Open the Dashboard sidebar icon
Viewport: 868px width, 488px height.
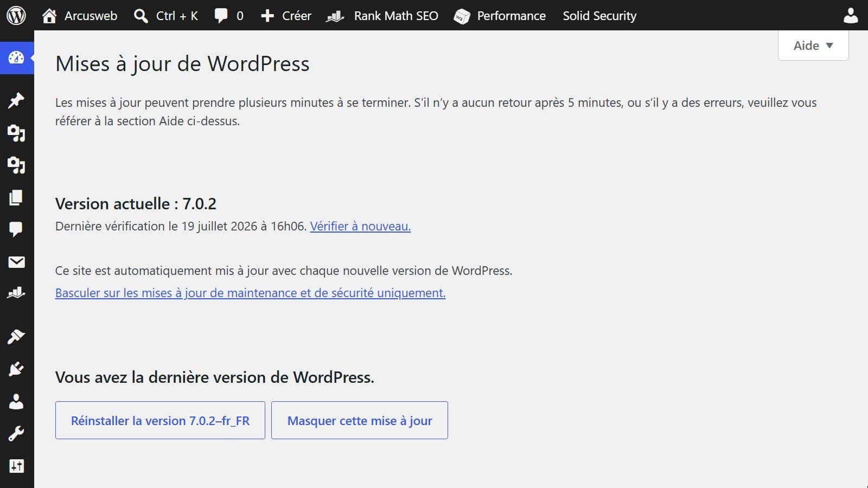click(x=16, y=57)
